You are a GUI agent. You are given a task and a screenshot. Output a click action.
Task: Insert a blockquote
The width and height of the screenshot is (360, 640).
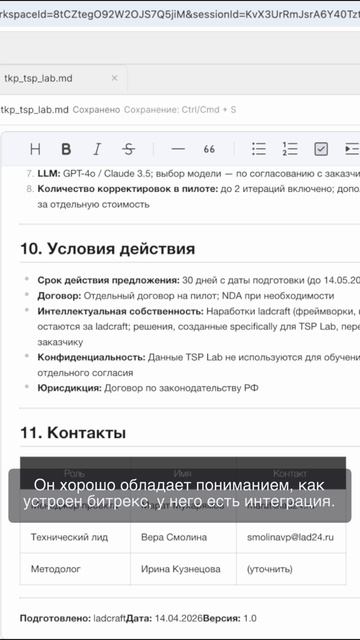209,149
